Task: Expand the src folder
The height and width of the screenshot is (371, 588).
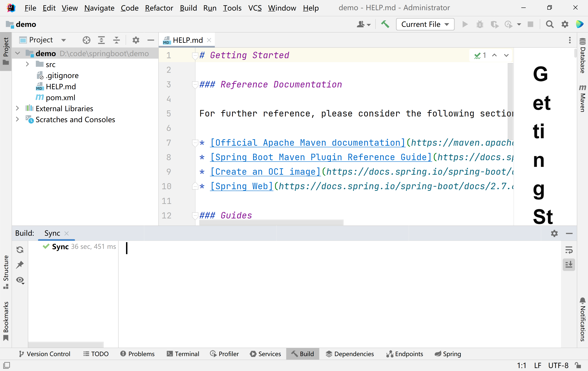Action: pyautogui.click(x=27, y=65)
